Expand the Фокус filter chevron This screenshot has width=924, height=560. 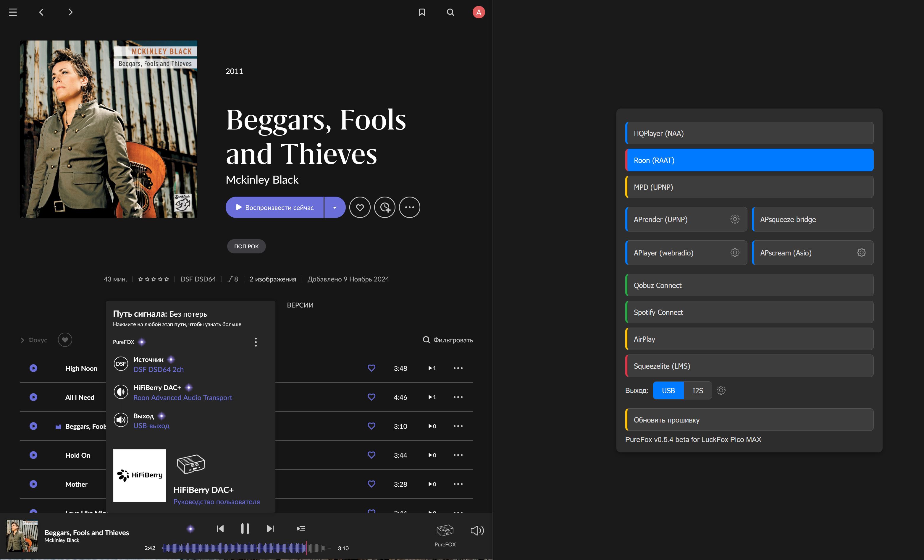(x=22, y=340)
